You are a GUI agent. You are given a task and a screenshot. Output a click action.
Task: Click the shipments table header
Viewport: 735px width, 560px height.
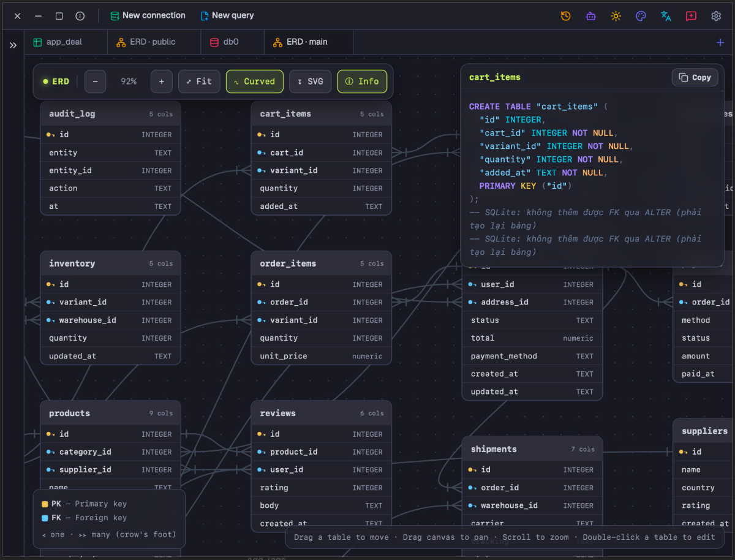532,449
